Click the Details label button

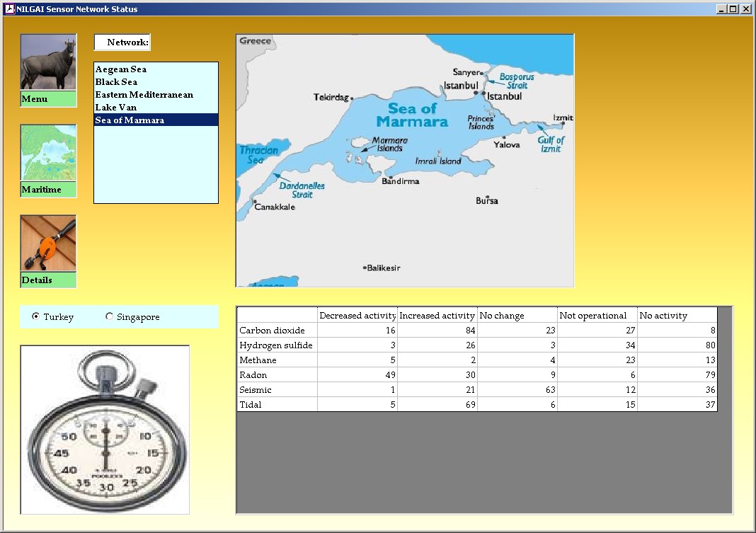coord(48,280)
